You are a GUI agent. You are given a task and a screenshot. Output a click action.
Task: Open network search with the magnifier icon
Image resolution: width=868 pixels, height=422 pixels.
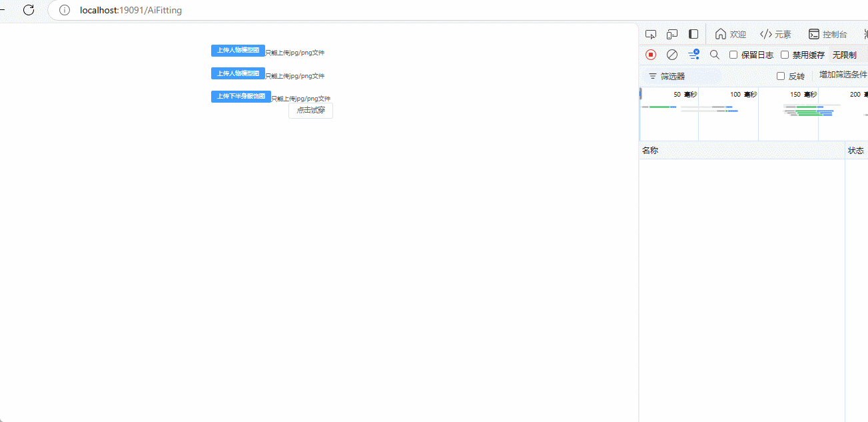click(715, 55)
